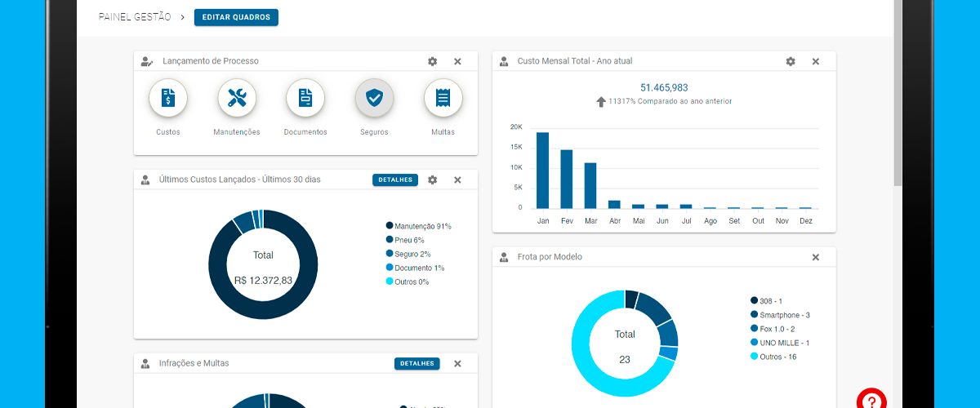Select the Seguros shield icon
This screenshot has height=408, width=980.
374,99
